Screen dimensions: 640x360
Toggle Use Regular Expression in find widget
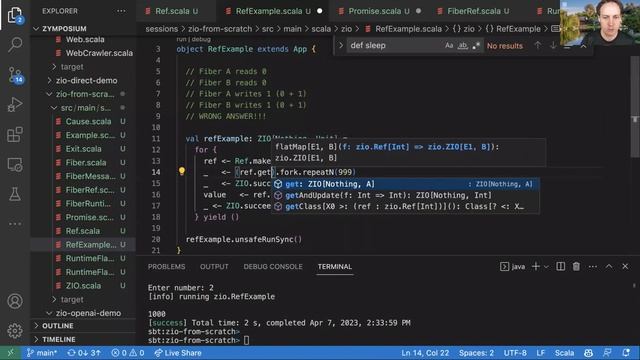click(476, 45)
